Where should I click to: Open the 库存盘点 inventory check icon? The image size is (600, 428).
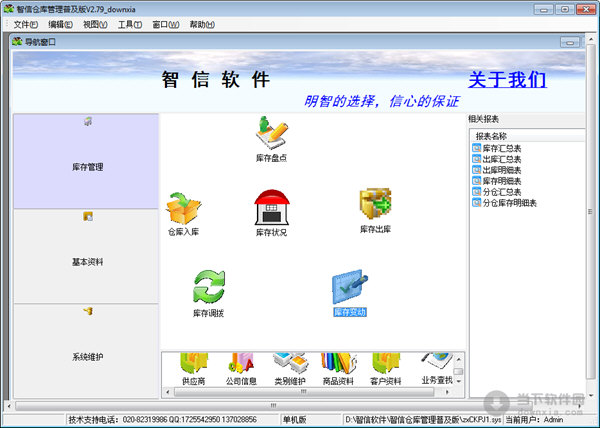click(x=271, y=133)
